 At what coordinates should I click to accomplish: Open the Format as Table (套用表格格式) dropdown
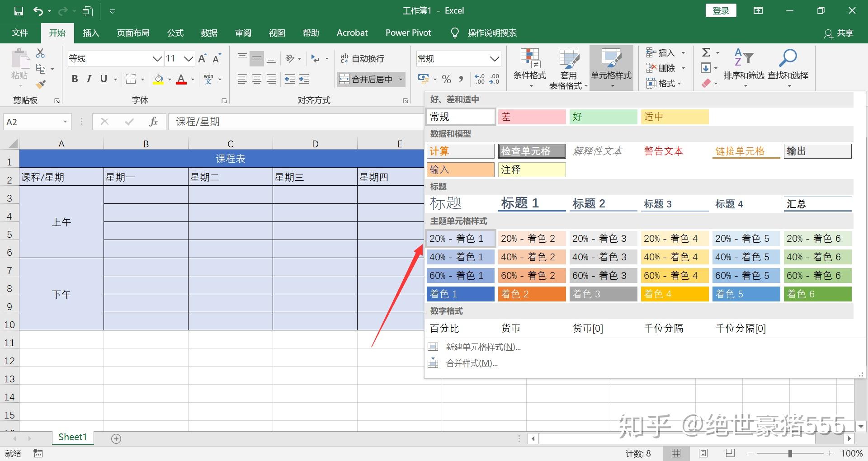coord(568,68)
